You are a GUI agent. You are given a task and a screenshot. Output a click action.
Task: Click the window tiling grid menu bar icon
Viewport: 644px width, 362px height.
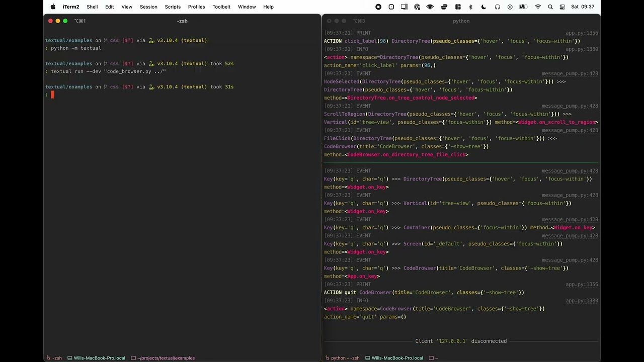coord(458,7)
